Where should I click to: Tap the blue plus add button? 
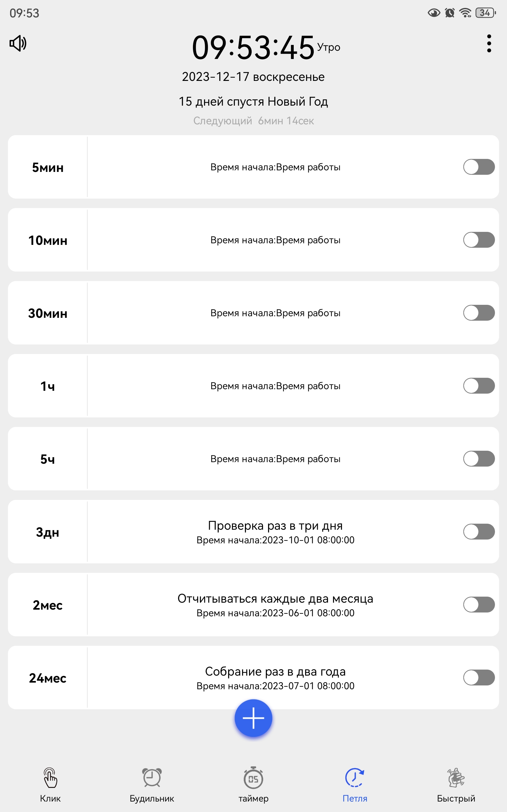tap(253, 718)
